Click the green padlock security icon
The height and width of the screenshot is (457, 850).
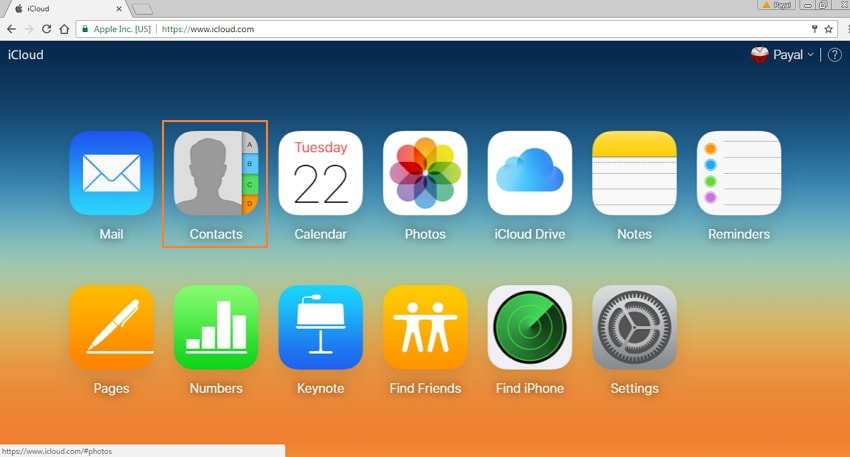85,29
